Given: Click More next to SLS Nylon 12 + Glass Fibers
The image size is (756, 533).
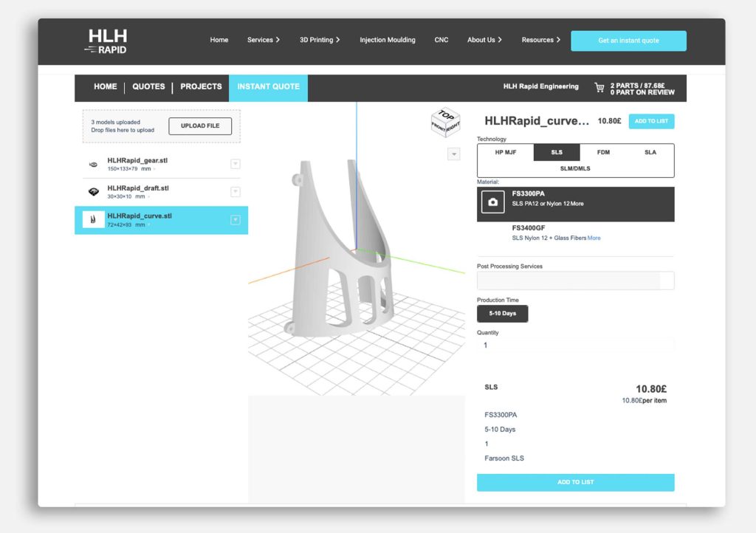Looking at the screenshot, I should [x=595, y=238].
